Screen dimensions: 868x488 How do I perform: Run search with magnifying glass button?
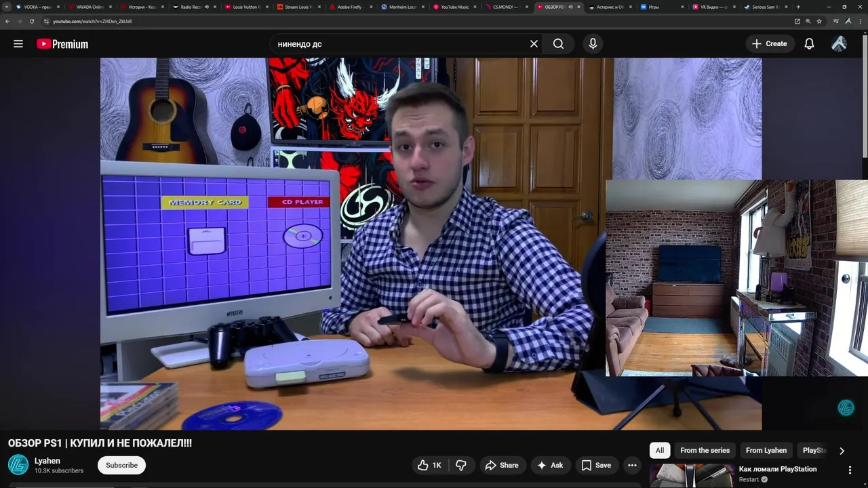pos(558,44)
